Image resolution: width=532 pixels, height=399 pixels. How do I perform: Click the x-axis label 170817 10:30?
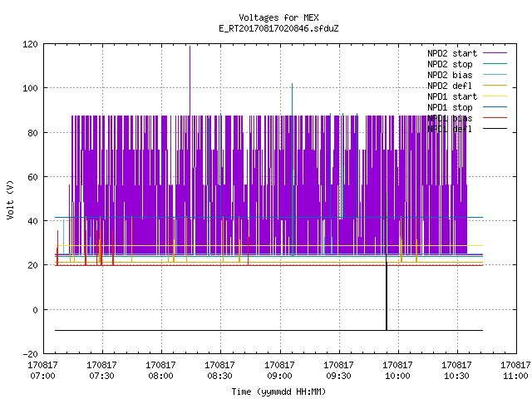tap(456, 370)
